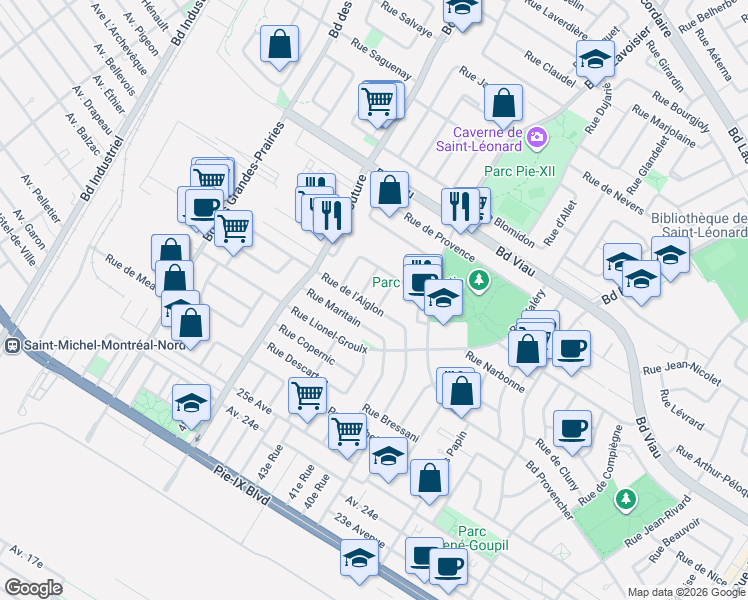Click the Rue Copernic street label
This screenshot has height=600, width=748.
point(307,344)
